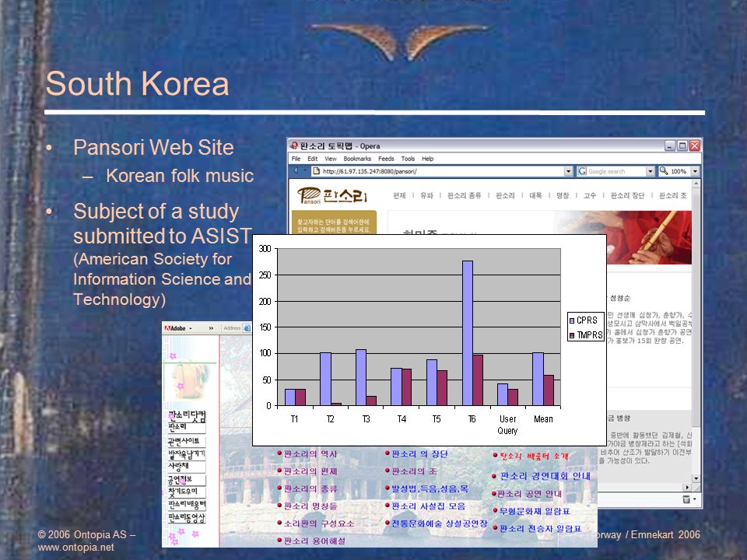The height and width of the screenshot is (560, 747).
Task: Click the 사랑채 sidebar button
Action: [186, 467]
